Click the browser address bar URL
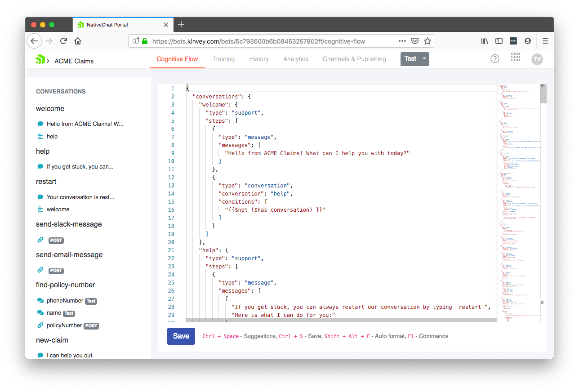This screenshot has width=579, height=392. (x=258, y=41)
